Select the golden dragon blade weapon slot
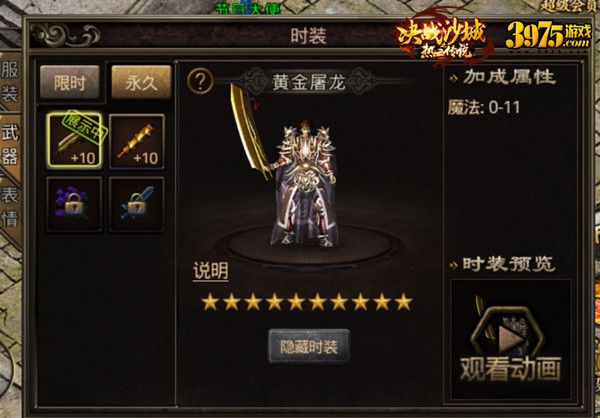Viewport: 600px width, 418px height. tap(74, 140)
